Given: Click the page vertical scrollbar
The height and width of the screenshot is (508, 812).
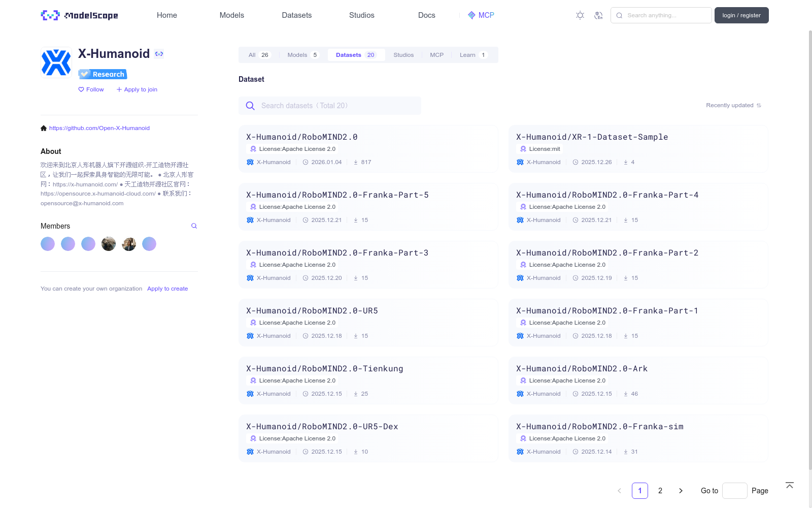Looking at the screenshot, I should pyautogui.click(x=810, y=249).
